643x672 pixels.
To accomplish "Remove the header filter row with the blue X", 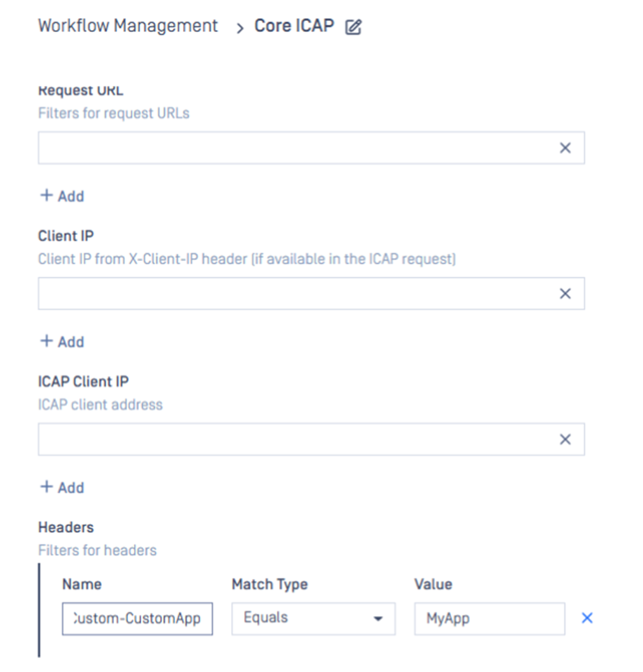I will click(x=587, y=618).
